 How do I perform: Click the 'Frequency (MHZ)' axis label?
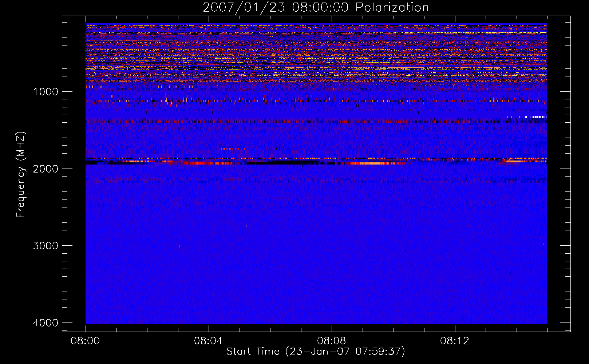click(x=21, y=175)
